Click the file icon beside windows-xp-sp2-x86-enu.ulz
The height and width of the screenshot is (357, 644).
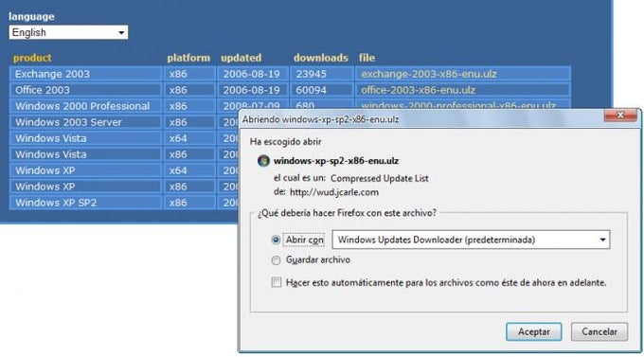point(263,161)
